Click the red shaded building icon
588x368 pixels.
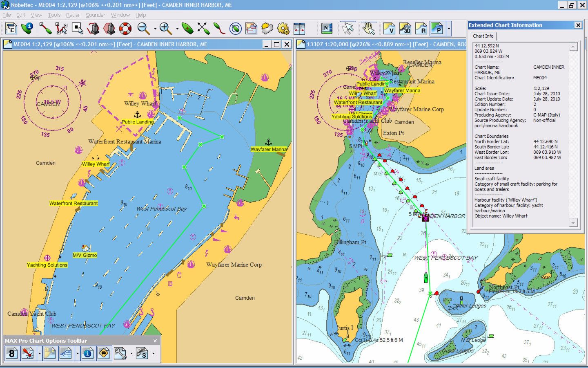tap(109, 29)
